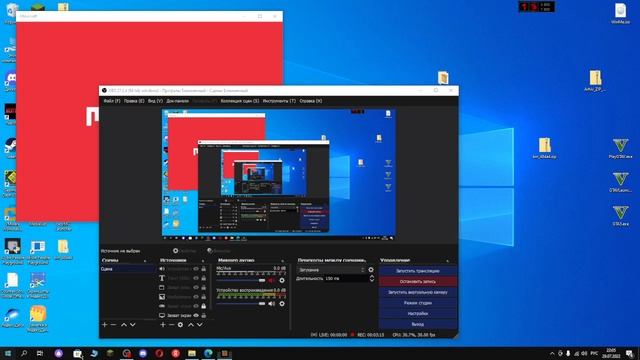Open Discord shortcut on the desktop
This screenshot has height=360, width=640.
click(10, 81)
